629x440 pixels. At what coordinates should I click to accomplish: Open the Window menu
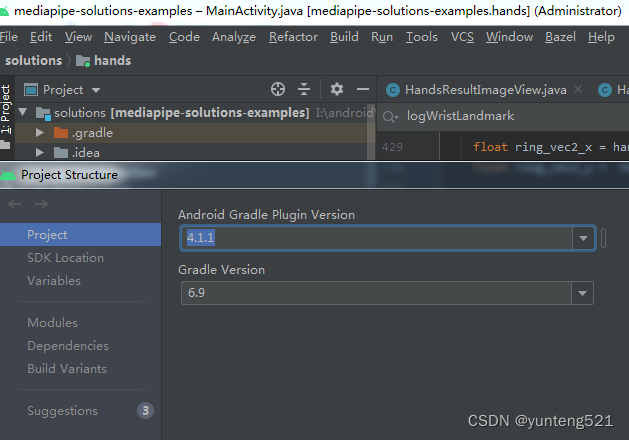click(509, 37)
